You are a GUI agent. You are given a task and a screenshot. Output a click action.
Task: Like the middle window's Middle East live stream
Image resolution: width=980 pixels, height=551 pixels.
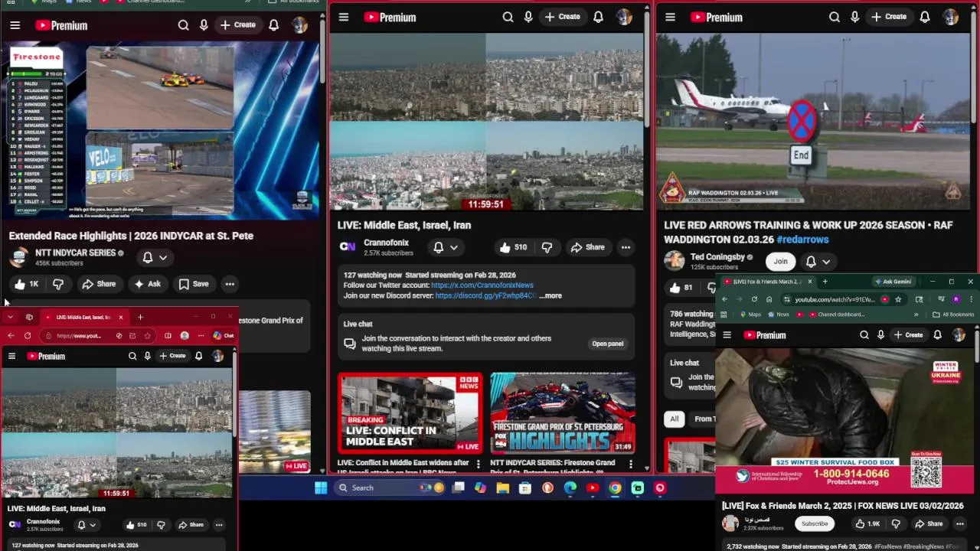pos(513,247)
